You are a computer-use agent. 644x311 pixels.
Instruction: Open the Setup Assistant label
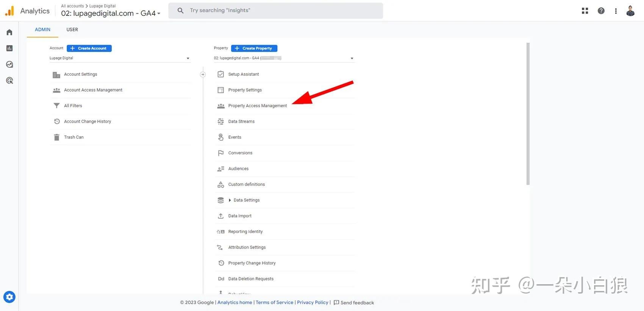click(244, 74)
